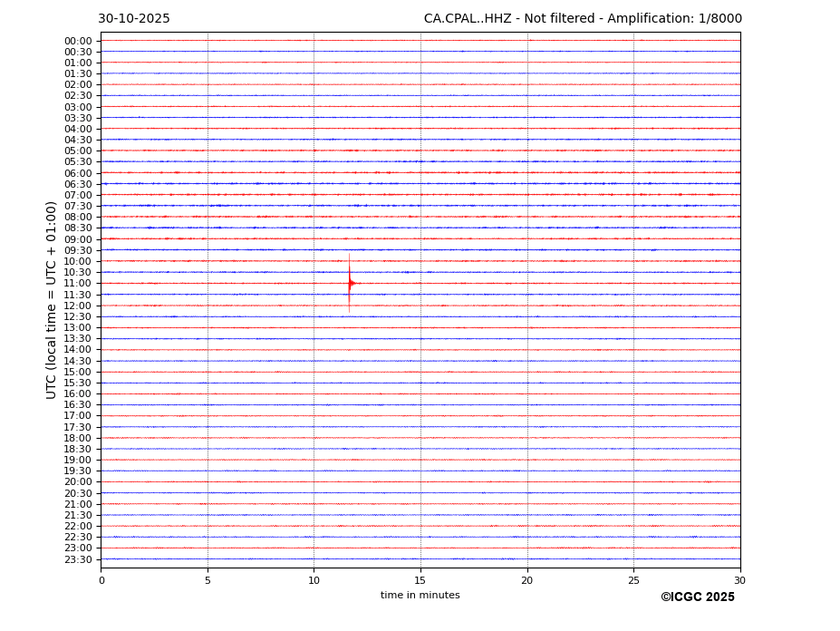The image size is (840, 631).
Task: Click the 20:00 time row label
Action: tap(78, 482)
